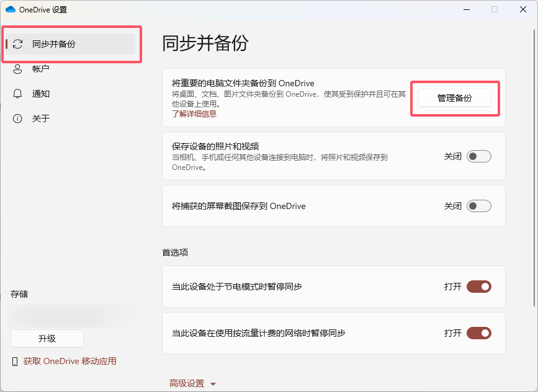
Task: Minimize the OneDrive 设置 window
Action: pos(467,9)
